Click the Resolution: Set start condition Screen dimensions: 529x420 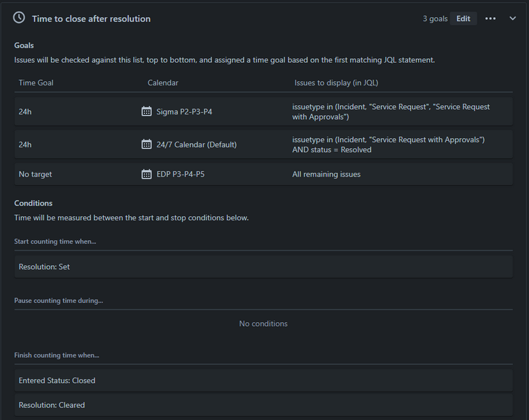pyautogui.click(x=44, y=267)
